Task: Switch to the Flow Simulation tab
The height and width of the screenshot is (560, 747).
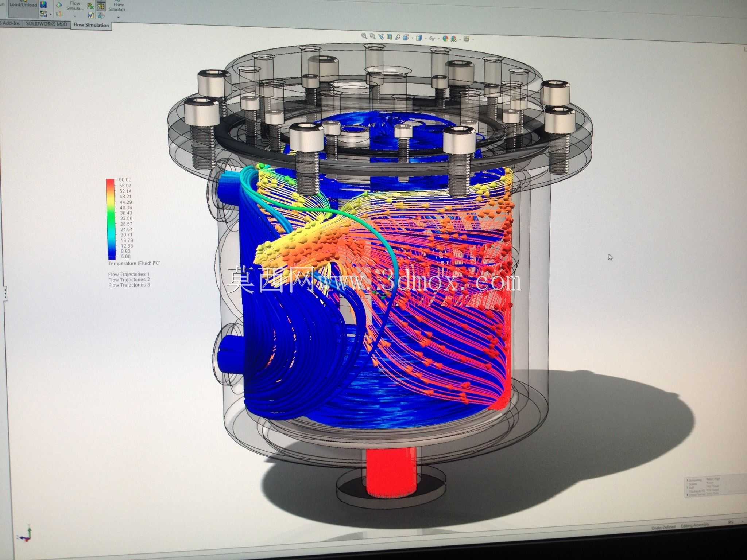Action: click(91, 25)
